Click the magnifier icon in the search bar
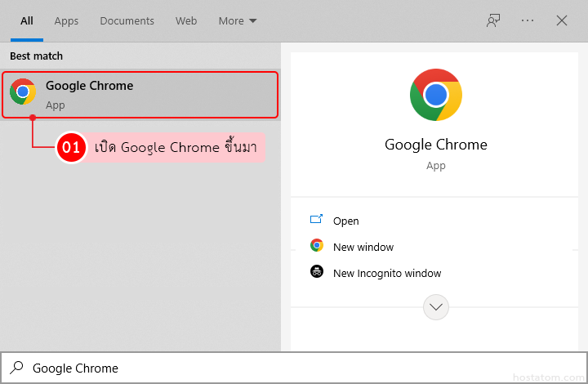 pos(16,368)
